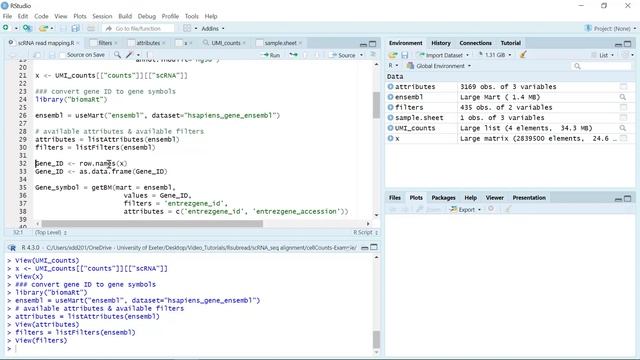Viewport: 640px width, 360px height.
Task: Click the (Top Level) scope navigator
Action: click(x=51, y=232)
